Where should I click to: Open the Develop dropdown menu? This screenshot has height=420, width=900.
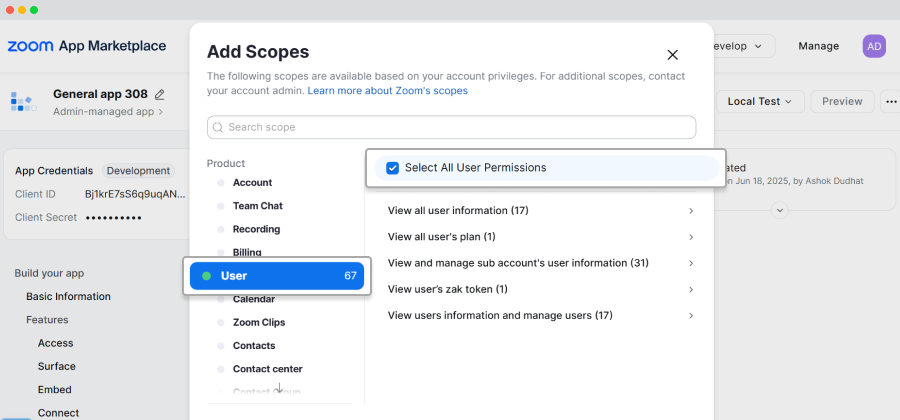click(742, 46)
